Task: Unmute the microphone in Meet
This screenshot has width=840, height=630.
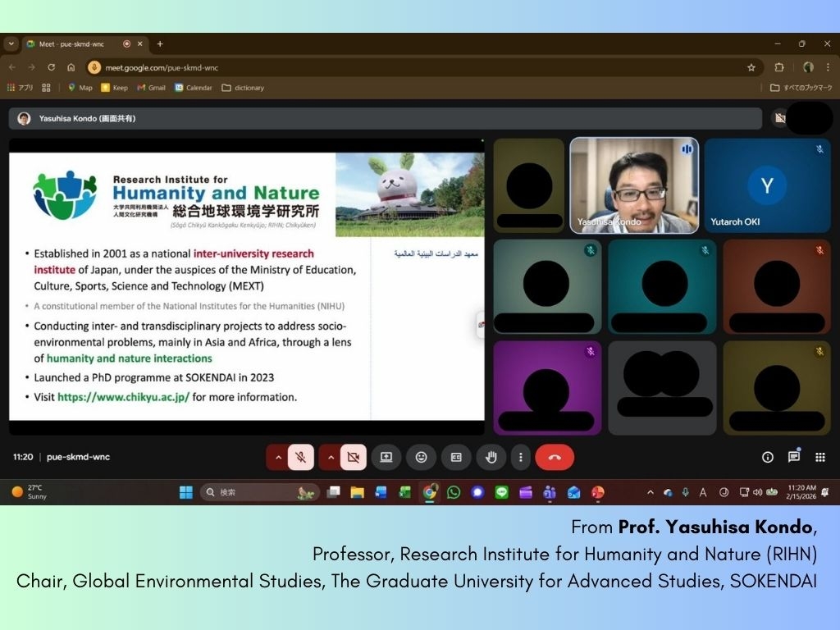Action: (x=301, y=457)
